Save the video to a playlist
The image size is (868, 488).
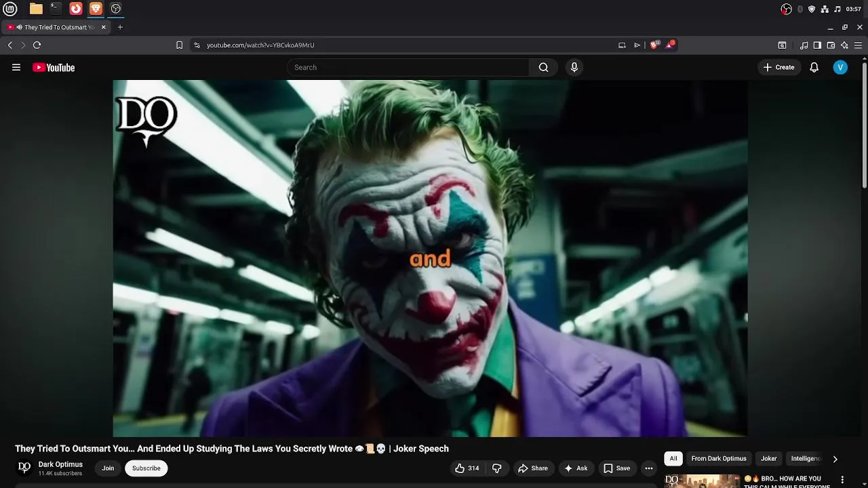617,468
